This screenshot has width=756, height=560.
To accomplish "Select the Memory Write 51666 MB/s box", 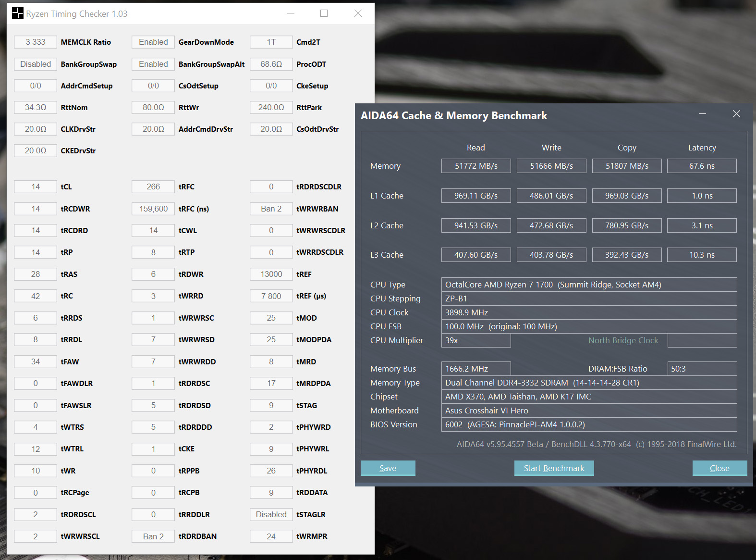I will click(x=551, y=166).
